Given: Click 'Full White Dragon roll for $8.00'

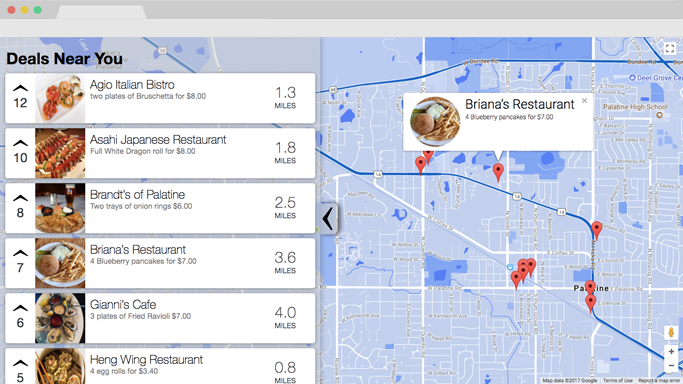Looking at the screenshot, I should pos(143,151).
